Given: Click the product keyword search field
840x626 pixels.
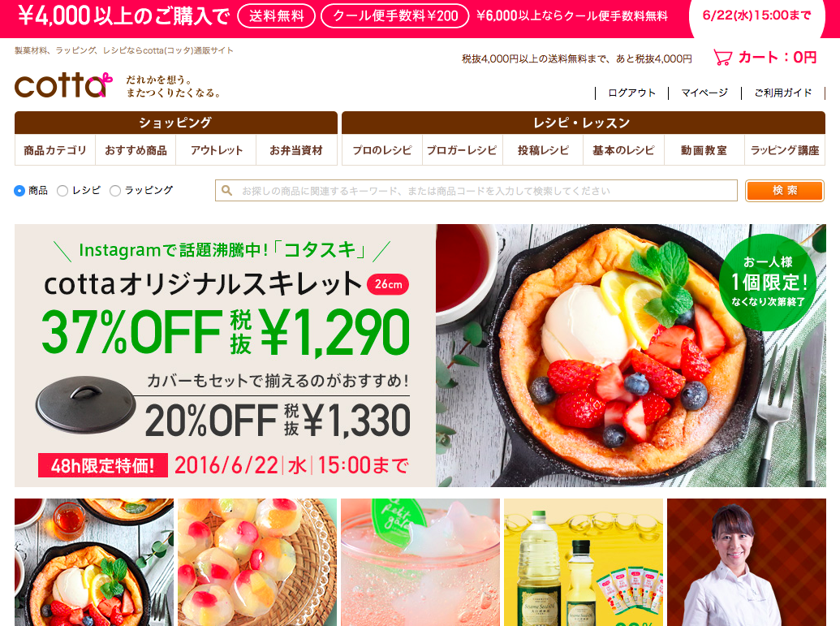Looking at the screenshot, I should click(476, 191).
